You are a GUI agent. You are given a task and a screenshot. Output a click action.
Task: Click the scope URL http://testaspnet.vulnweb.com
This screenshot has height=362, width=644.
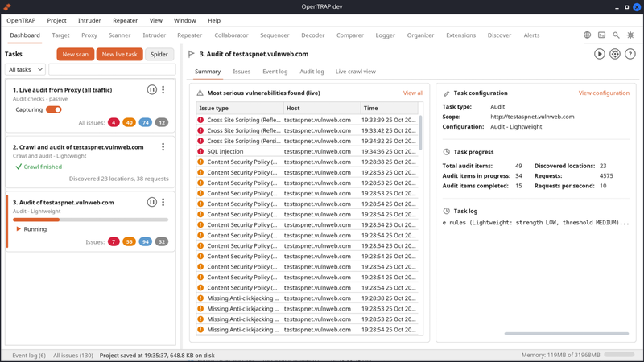pos(532,117)
